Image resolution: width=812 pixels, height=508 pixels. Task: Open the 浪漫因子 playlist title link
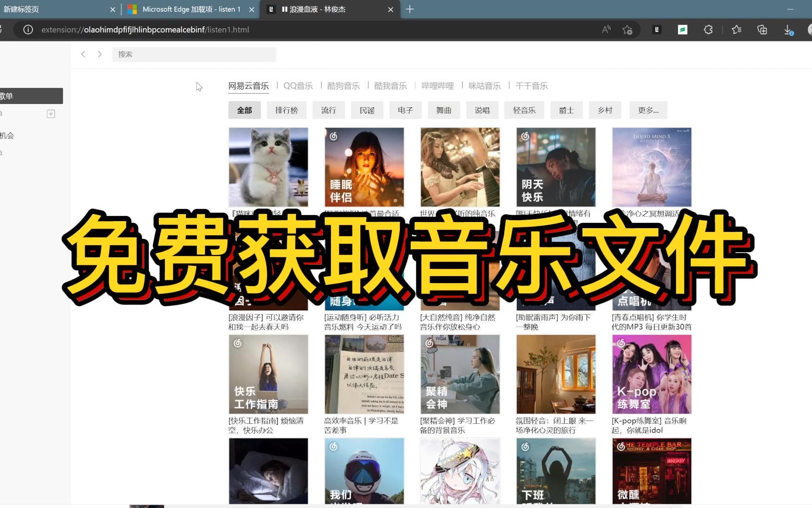click(266, 322)
